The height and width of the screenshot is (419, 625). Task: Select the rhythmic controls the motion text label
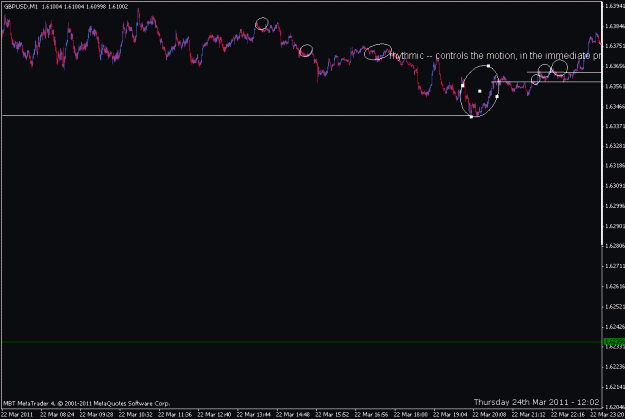pos(495,55)
